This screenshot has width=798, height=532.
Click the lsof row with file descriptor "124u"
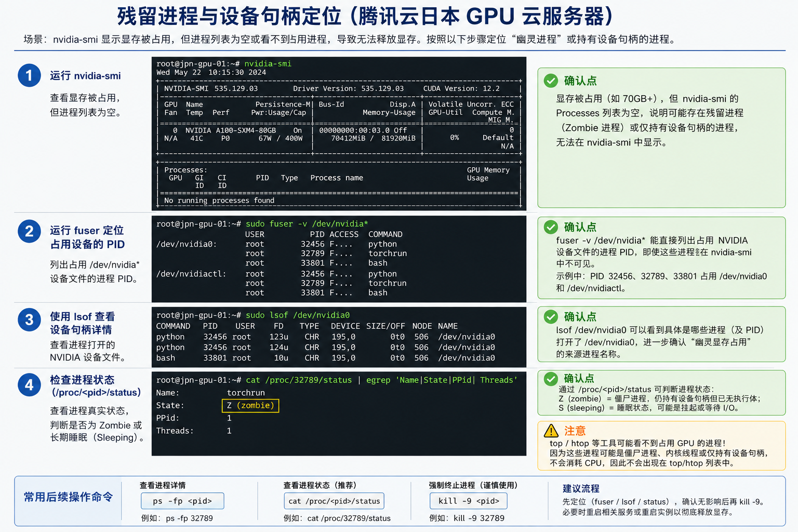tap(326, 347)
